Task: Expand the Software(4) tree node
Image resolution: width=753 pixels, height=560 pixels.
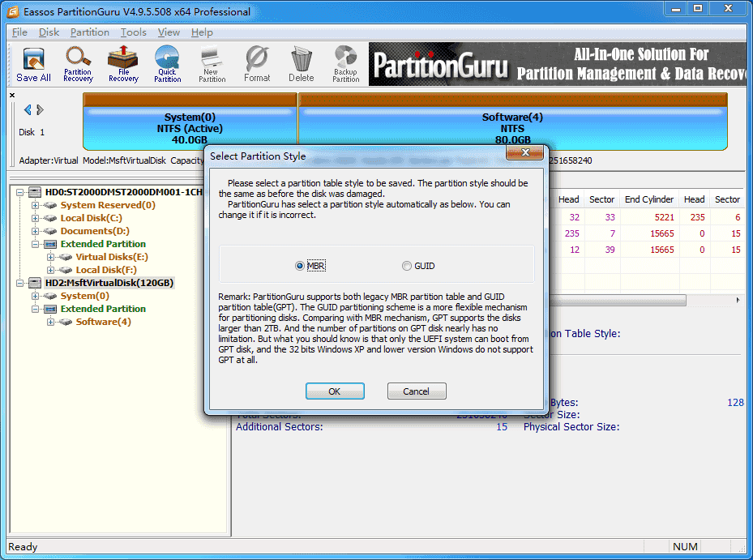Action: [x=51, y=322]
